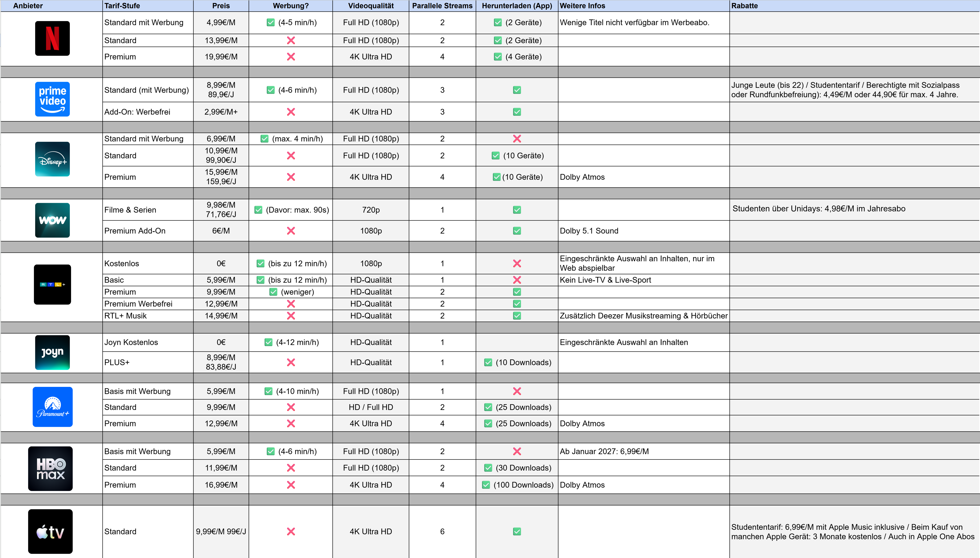Click red download cross for Disney+ Standard mit Werbung
The height and width of the screenshot is (558, 980).
[517, 139]
